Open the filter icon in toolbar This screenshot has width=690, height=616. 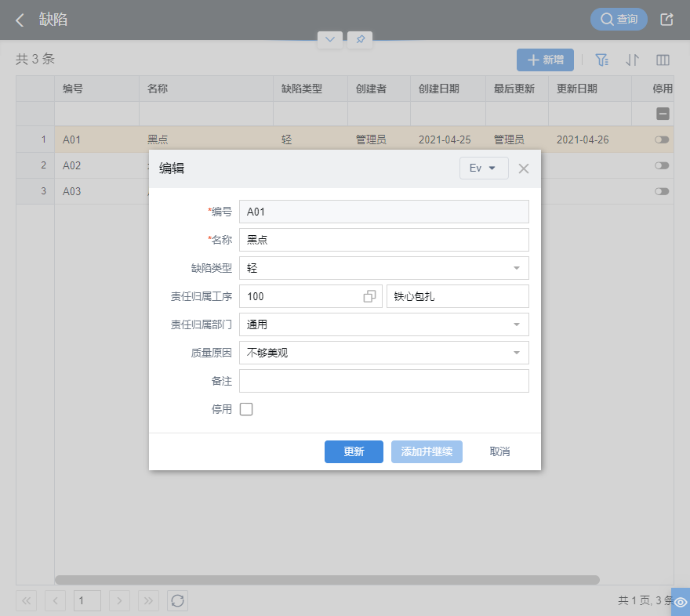pos(601,60)
